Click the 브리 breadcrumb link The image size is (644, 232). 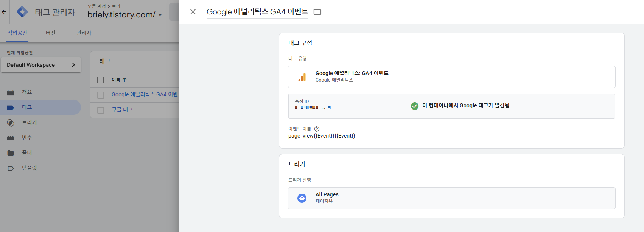tap(116, 6)
